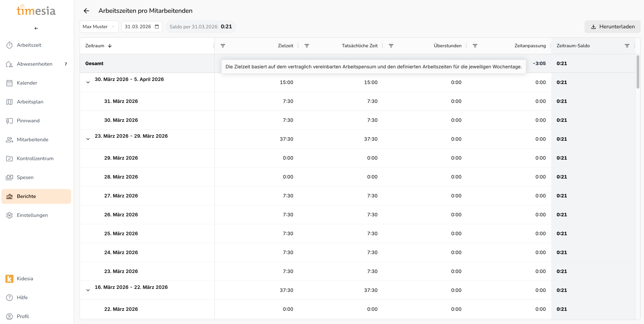644x324 pixels.
Task: Open filter menu for Zeitraum-Saldo column
Action: click(x=627, y=46)
